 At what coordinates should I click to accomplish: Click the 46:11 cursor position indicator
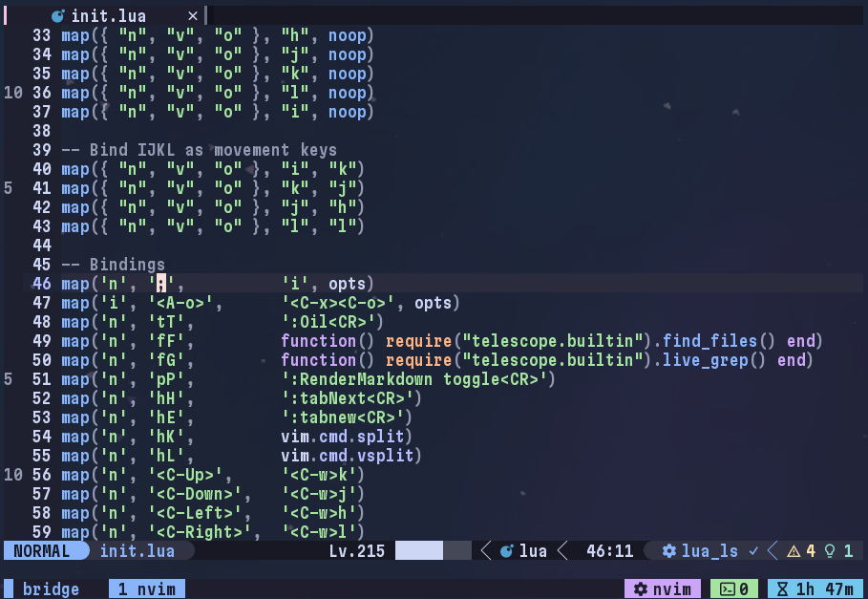coord(610,551)
